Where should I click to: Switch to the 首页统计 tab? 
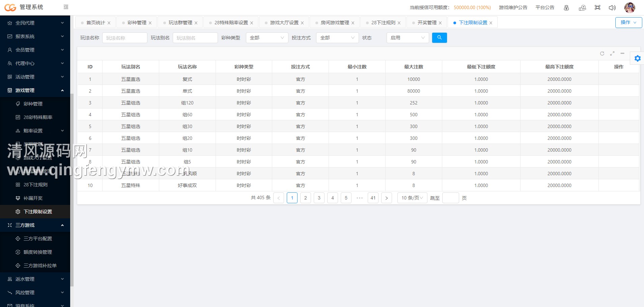click(x=95, y=23)
